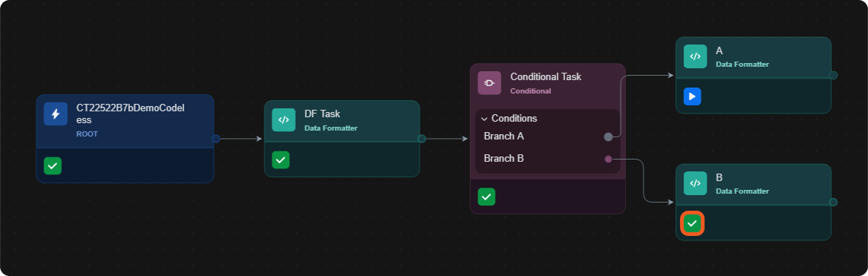Click the ROOT node output port
The image size is (868, 276).
click(216, 139)
